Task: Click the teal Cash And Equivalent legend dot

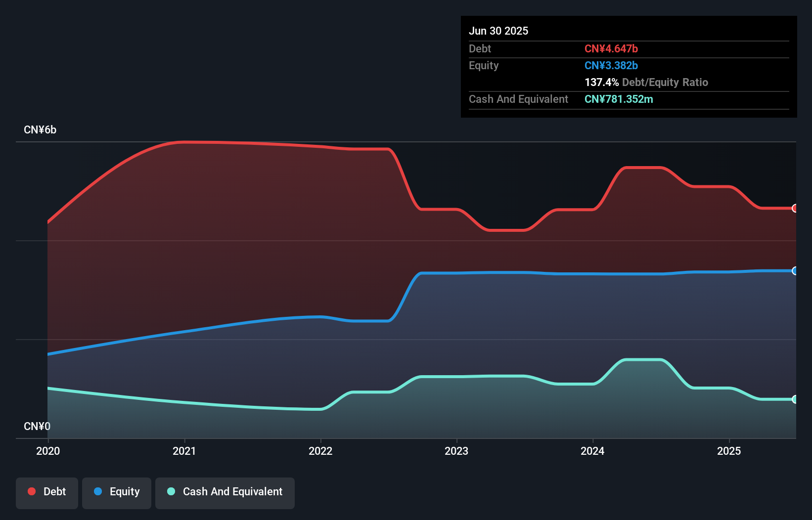Action: click(x=171, y=491)
